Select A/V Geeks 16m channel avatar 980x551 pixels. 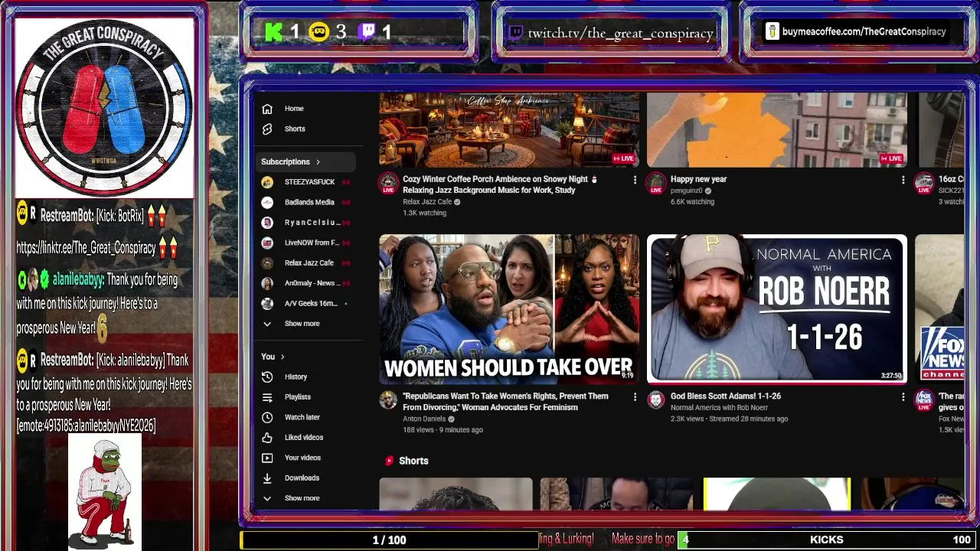tap(267, 303)
